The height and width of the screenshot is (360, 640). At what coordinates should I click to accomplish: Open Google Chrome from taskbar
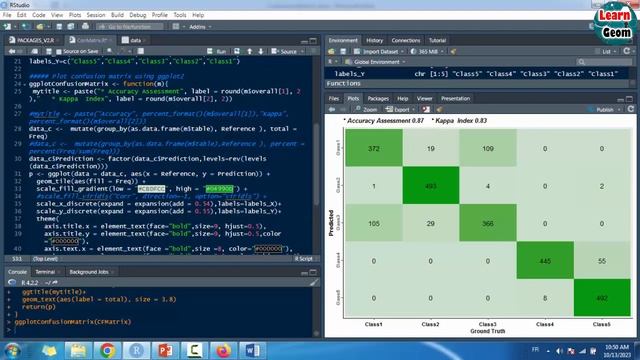(x=107, y=351)
